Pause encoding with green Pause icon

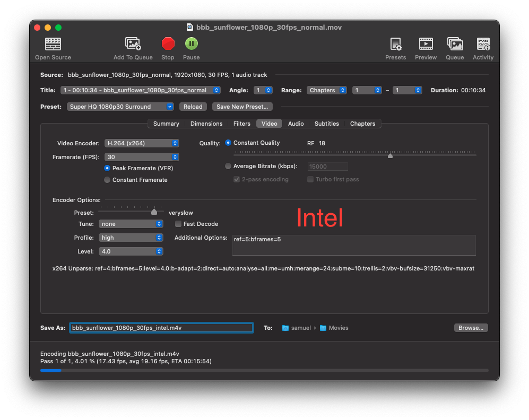coord(192,43)
